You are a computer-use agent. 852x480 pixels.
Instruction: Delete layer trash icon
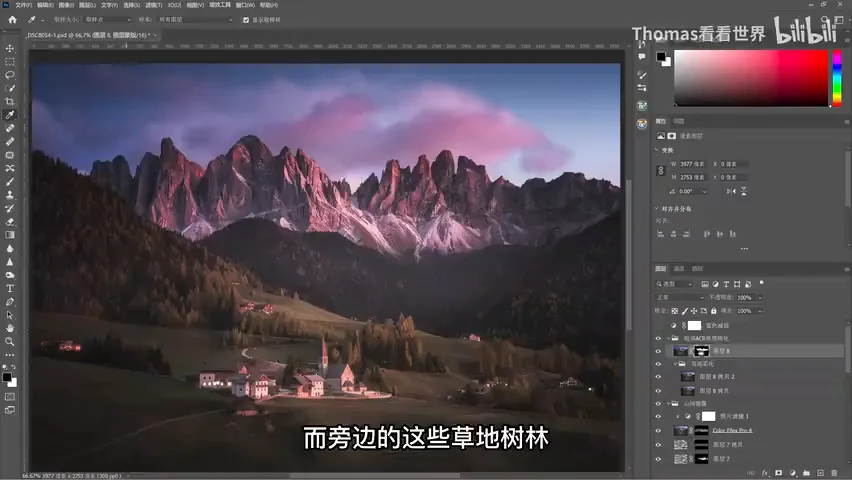pyautogui.click(x=835, y=473)
